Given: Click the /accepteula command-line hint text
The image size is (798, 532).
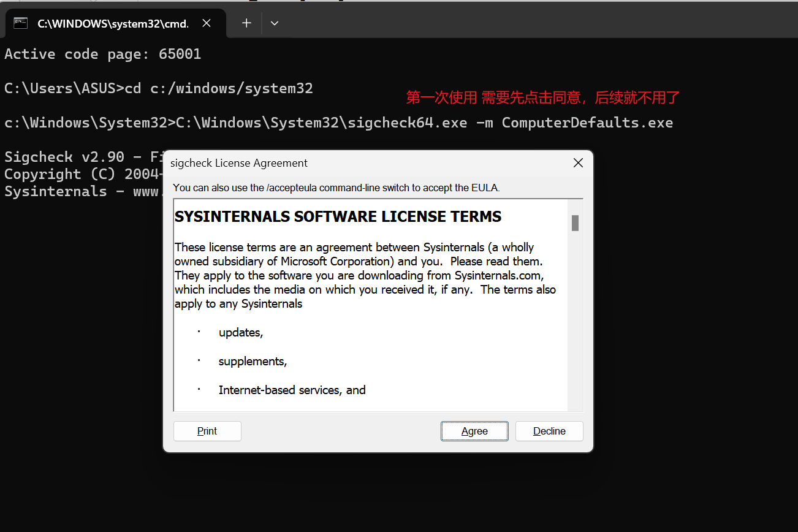Looking at the screenshot, I should click(336, 188).
